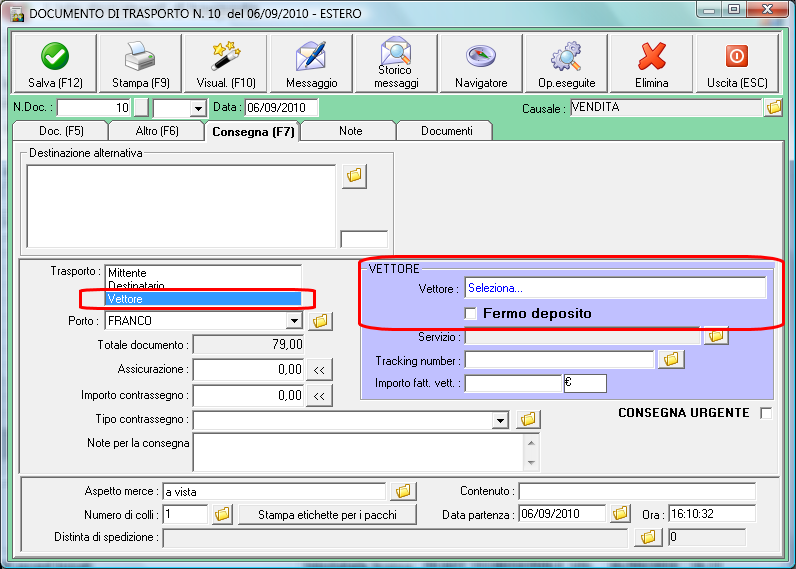Open the Data partenza folder icon
This screenshot has width=796, height=569.
tap(620, 513)
